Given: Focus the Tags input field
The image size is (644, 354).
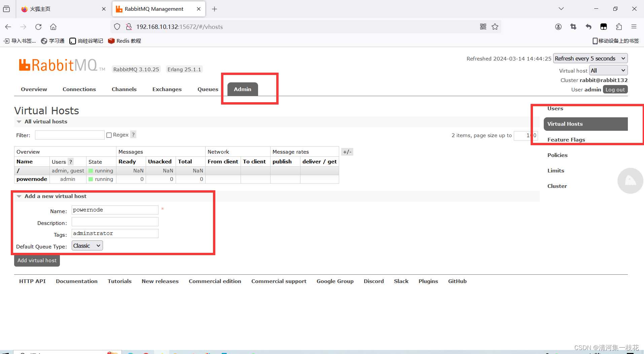Looking at the screenshot, I should pos(115,234).
